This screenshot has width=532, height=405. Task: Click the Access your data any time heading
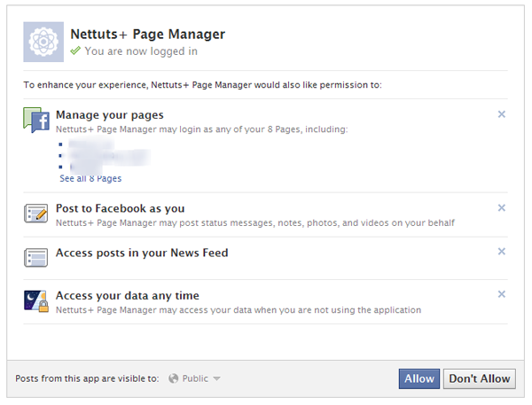[x=128, y=296]
